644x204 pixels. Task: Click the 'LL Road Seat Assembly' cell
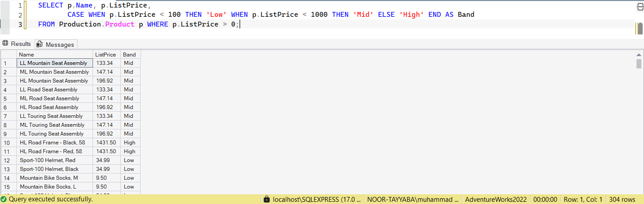[55, 90]
